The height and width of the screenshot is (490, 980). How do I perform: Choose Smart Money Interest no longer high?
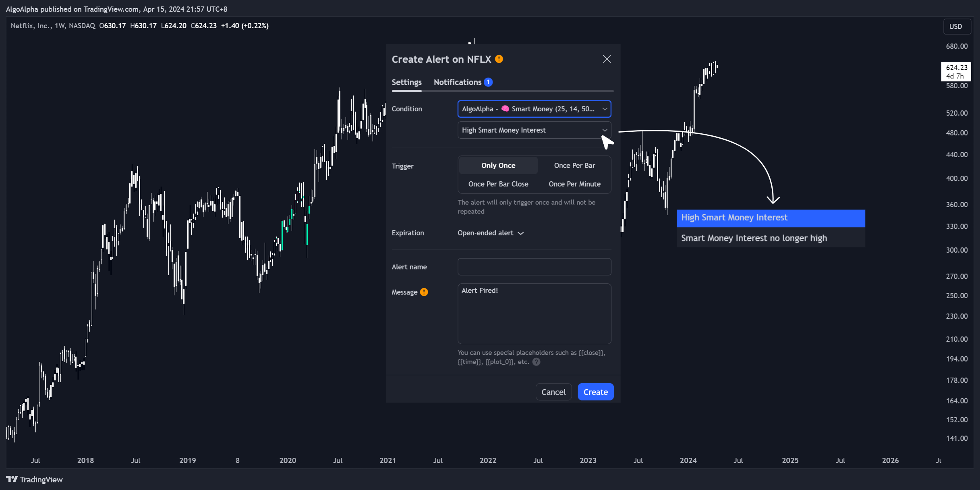(771, 238)
